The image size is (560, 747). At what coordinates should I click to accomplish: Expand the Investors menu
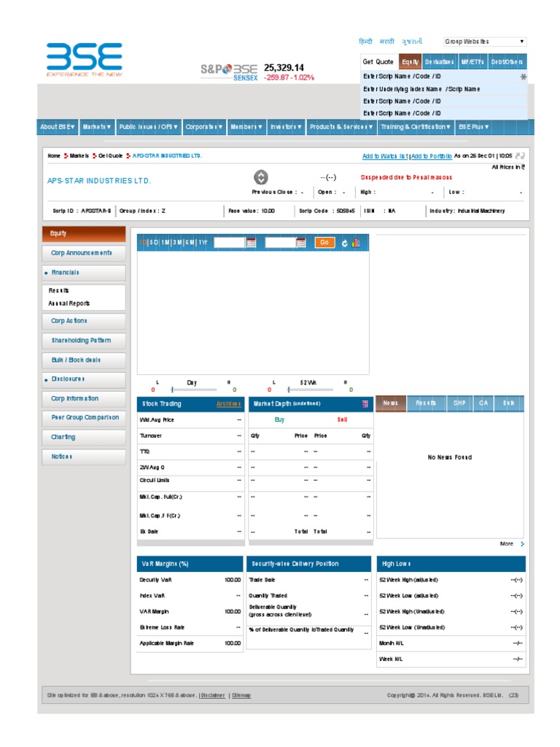click(286, 127)
